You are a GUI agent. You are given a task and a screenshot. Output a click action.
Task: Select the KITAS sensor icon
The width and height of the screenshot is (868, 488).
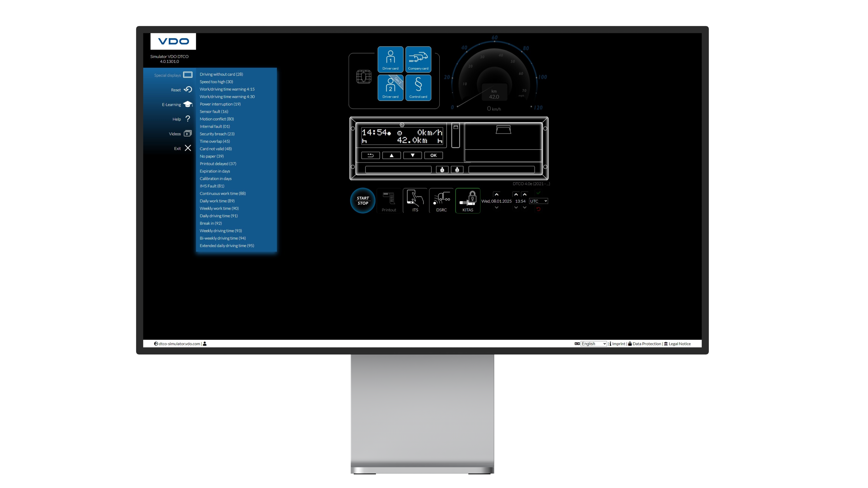(x=468, y=201)
